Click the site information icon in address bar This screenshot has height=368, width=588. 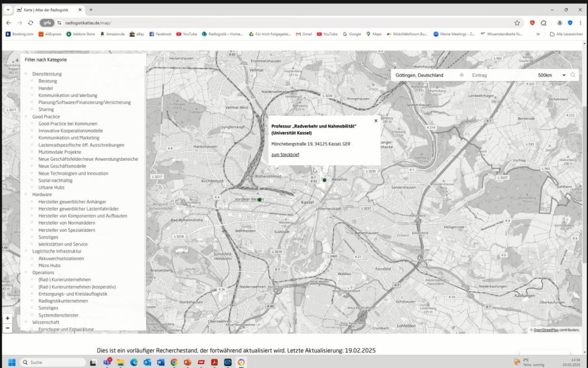(59, 23)
